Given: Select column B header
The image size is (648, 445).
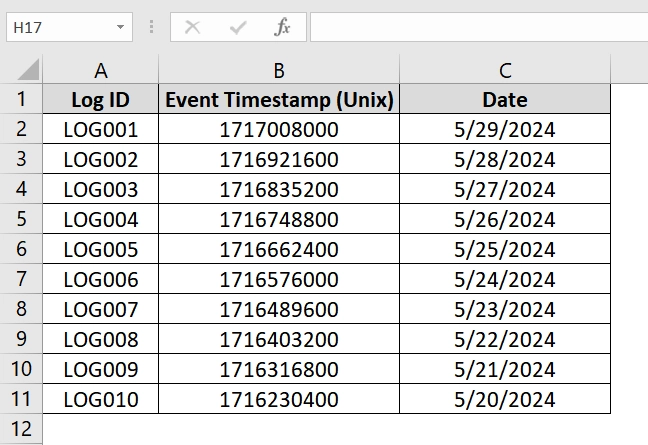Looking at the screenshot, I should click(x=279, y=70).
